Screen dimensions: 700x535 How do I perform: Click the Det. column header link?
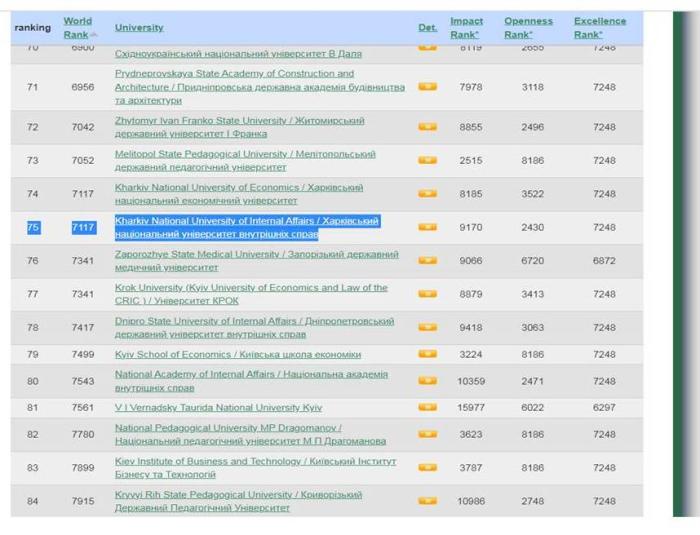[427, 27]
